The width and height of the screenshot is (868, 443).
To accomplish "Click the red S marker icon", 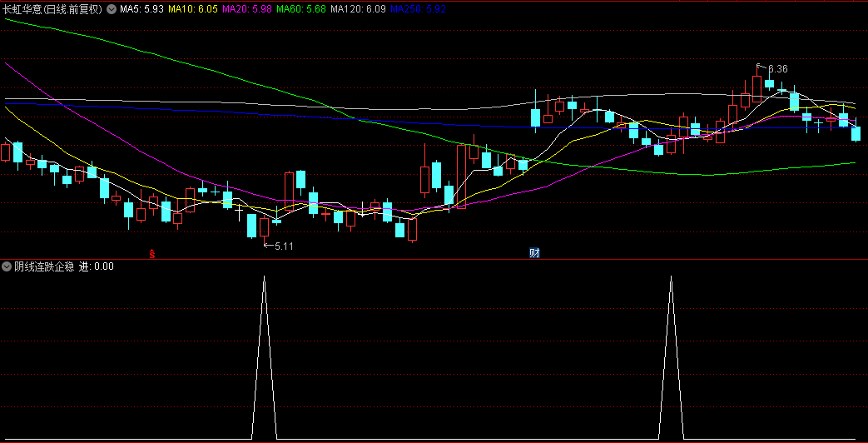I will pyautogui.click(x=152, y=254).
